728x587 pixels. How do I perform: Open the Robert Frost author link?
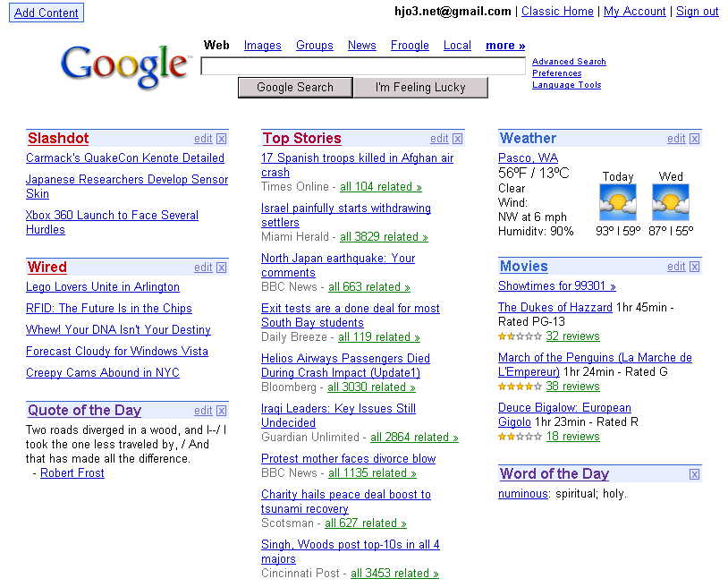point(72,472)
